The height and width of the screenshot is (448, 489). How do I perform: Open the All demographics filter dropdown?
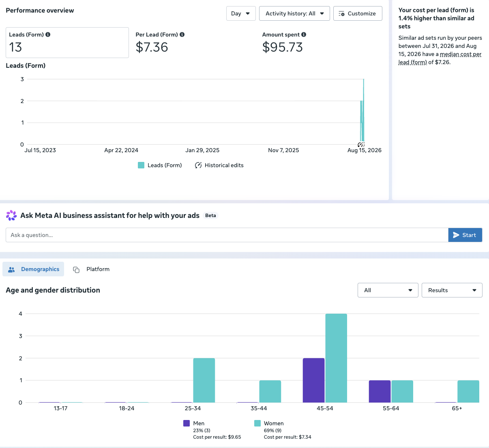click(388, 290)
